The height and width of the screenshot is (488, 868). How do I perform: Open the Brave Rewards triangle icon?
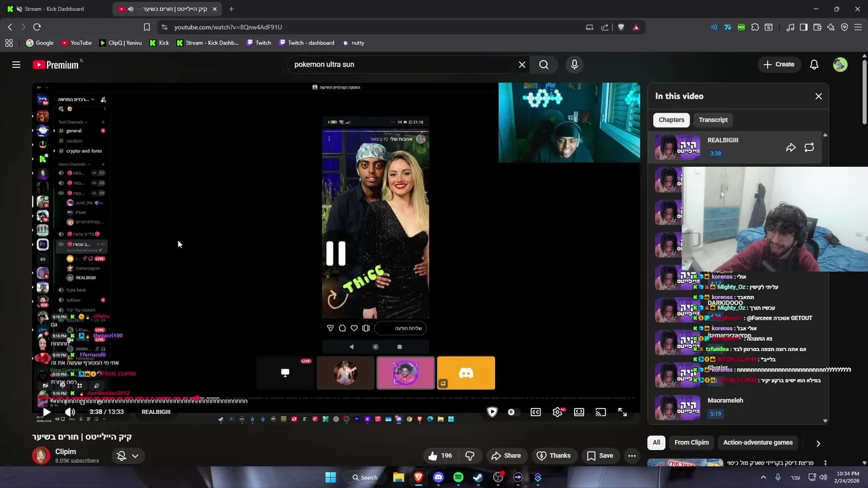pos(636,27)
